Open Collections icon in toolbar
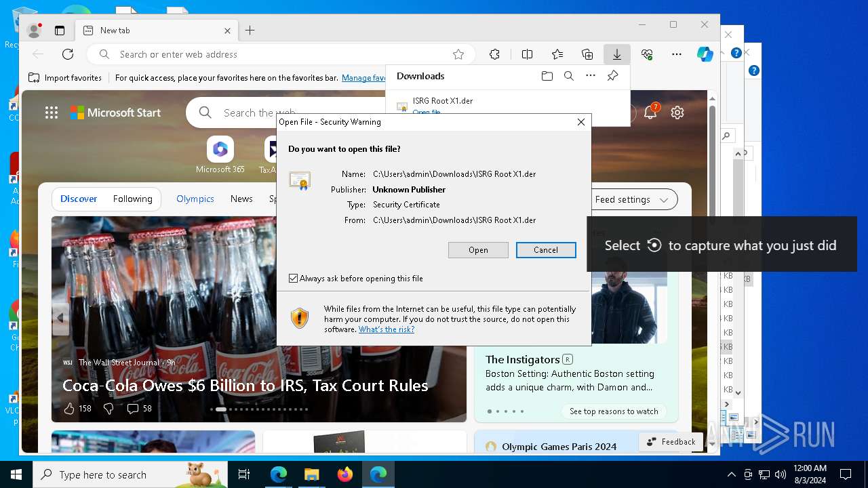This screenshot has height=488, width=868. click(x=587, y=54)
